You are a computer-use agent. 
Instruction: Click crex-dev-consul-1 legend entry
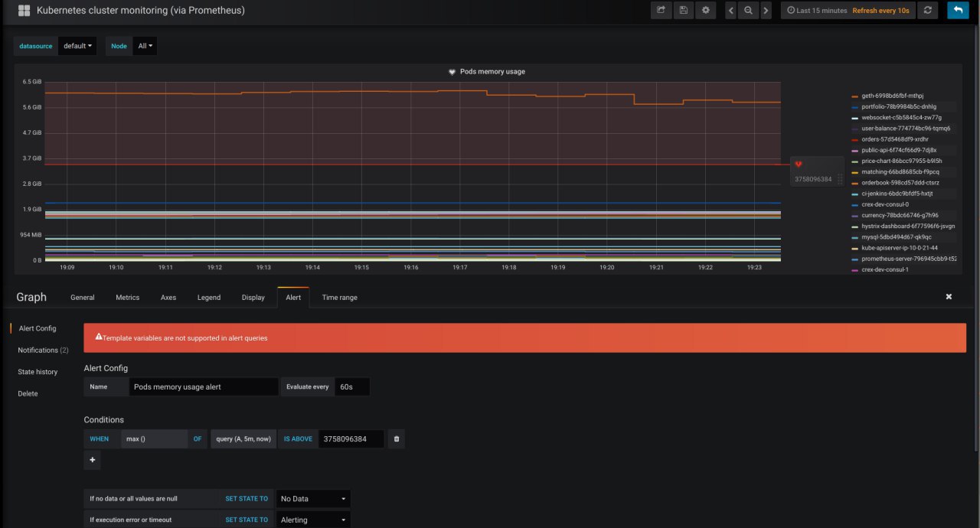(884, 270)
